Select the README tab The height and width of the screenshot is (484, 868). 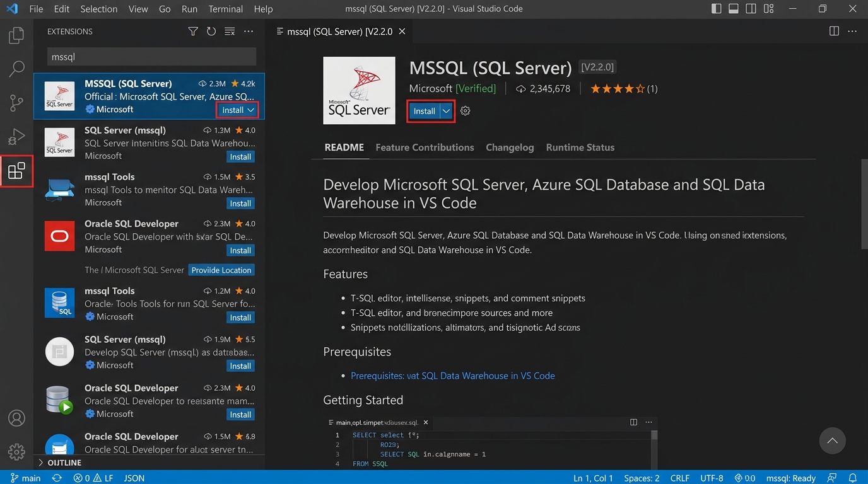pos(344,147)
